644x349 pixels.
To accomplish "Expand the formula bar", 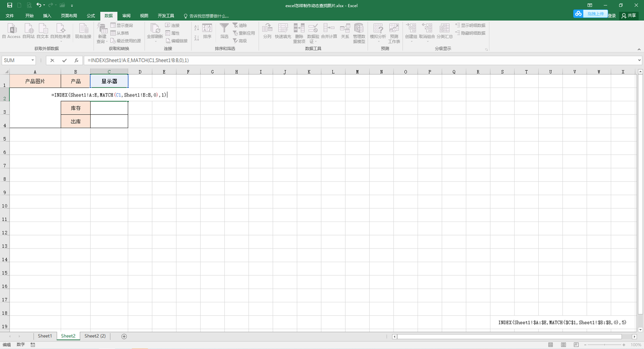I will click(x=639, y=61).
